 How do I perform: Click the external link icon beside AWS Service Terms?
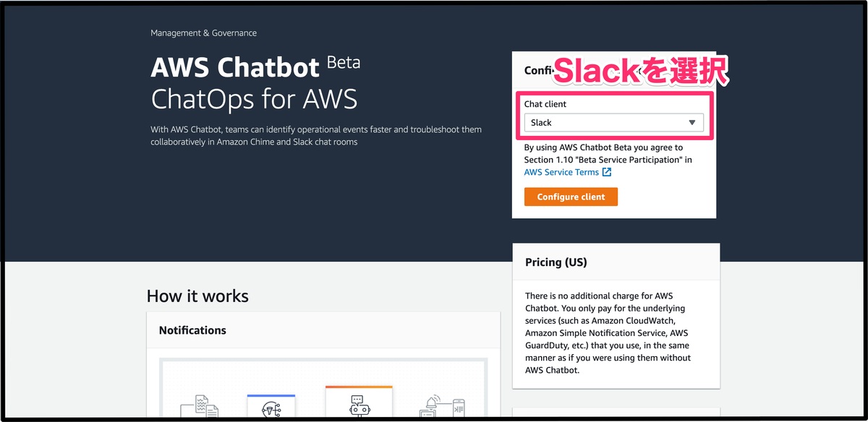(607, 172)
